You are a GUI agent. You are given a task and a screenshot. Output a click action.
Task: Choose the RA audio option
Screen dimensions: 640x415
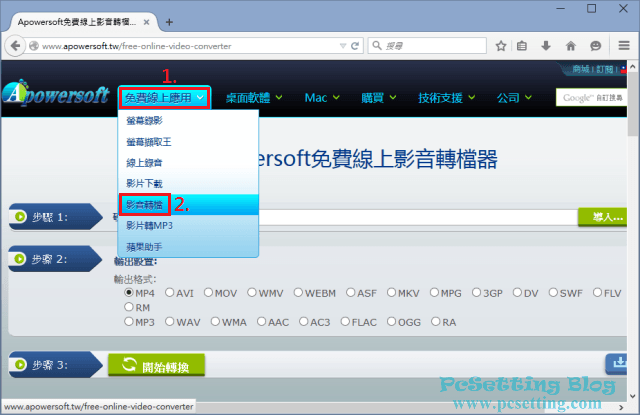[x=436, y=322]
